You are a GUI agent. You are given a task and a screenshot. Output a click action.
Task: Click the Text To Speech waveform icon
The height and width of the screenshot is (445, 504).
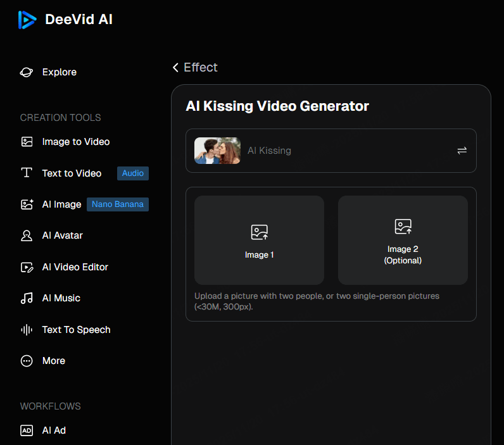pyautogui.click(x=27, y=330)
